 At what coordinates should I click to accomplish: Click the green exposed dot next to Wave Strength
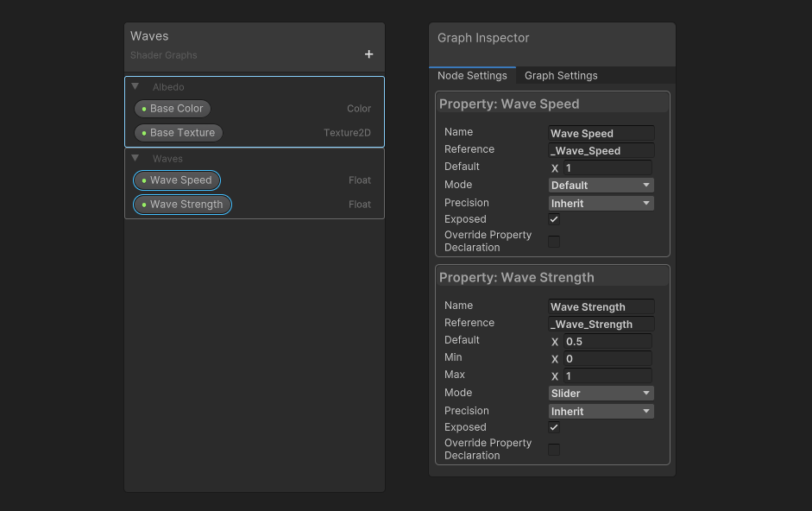tap(142, 205)
